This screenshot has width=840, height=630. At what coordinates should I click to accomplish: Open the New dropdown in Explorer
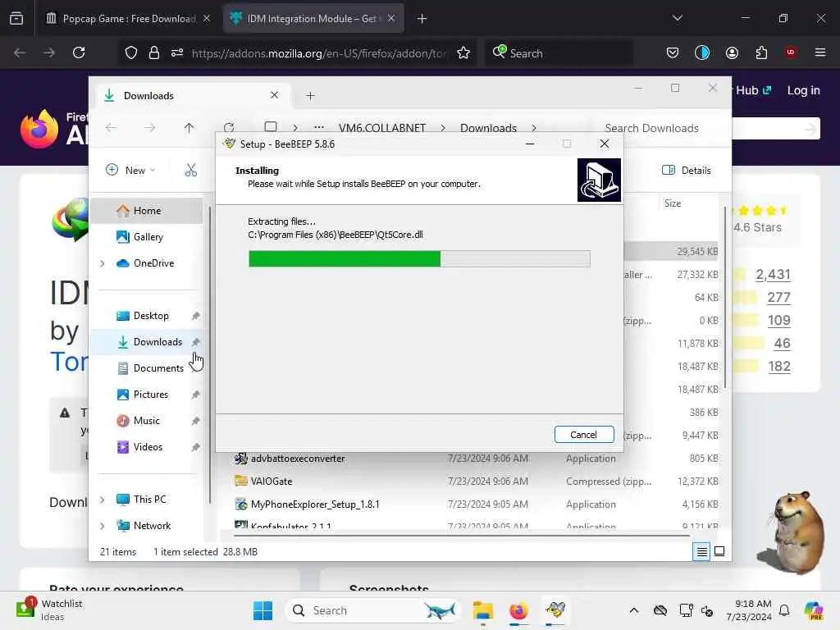point(130,171)
